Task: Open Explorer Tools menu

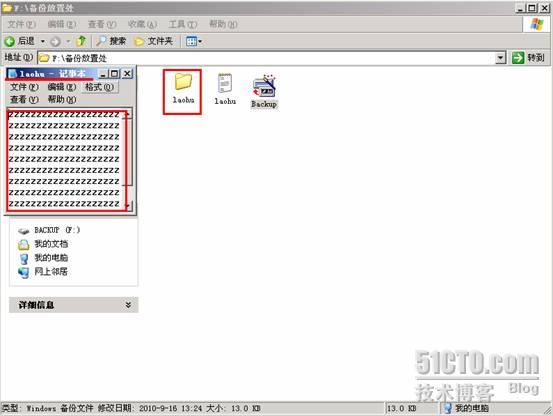Action: (182, 24)
